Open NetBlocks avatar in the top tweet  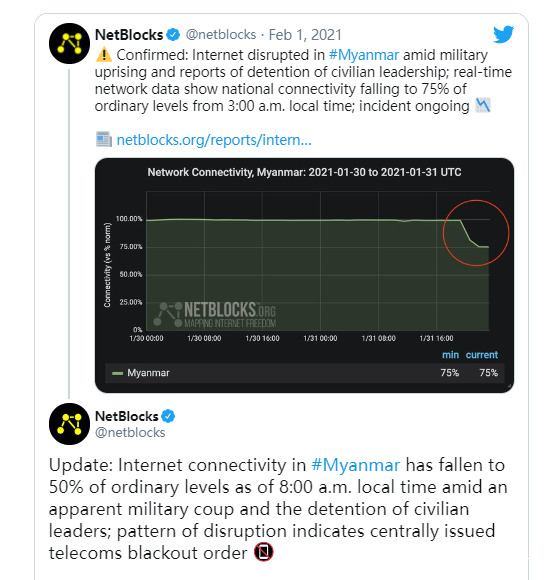click(69, 43)
